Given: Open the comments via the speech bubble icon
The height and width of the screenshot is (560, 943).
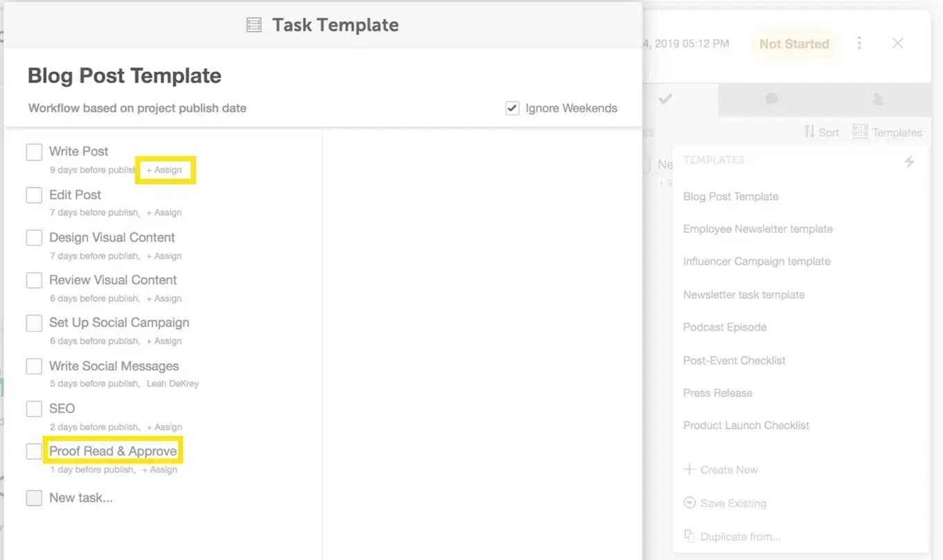Looking at the screenshot, I should 771,99.
